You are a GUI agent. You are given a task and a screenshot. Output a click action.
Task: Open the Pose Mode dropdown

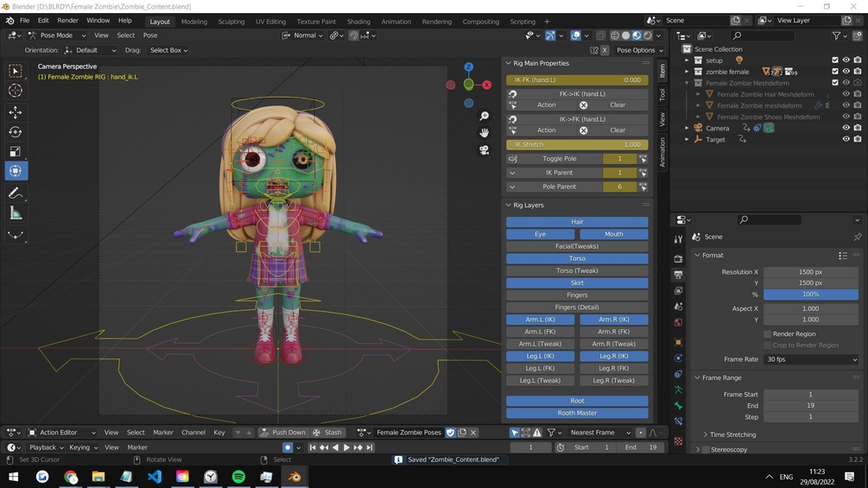[56, 35]
